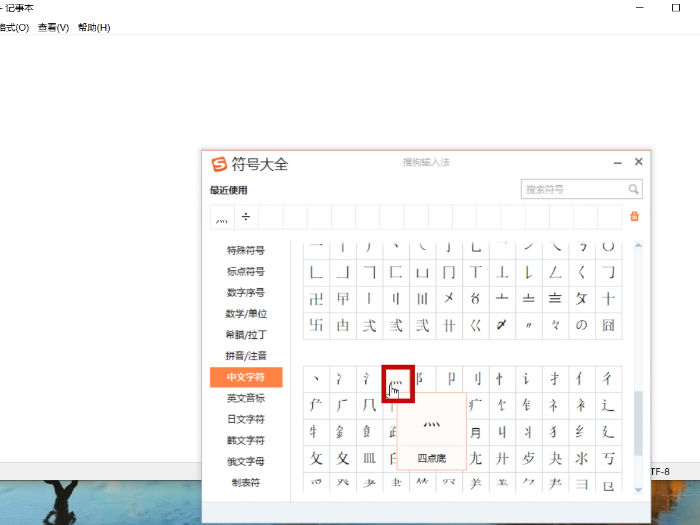Insert the 辶 walk radical
The image size is (700, 525).
(x=608, y=405)
